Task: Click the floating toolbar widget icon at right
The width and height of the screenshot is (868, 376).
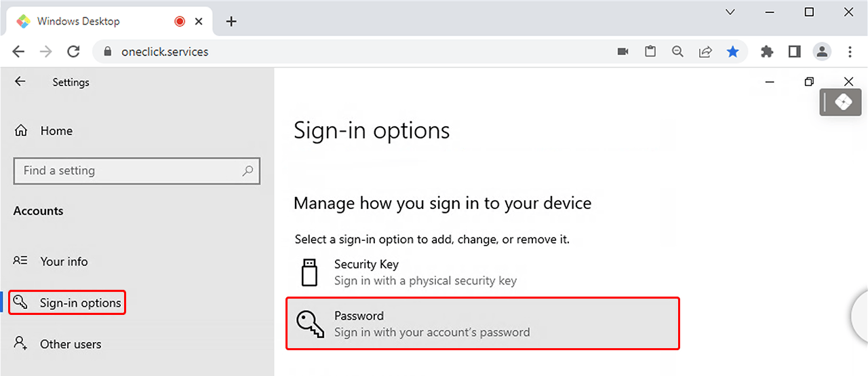Action: (841, 102)
